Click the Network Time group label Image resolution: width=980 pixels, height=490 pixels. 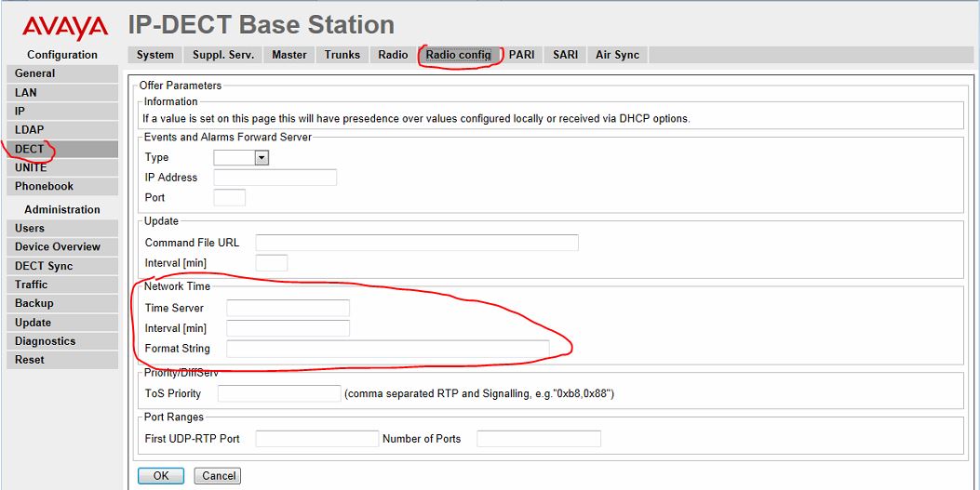click(x=177, y=285)
